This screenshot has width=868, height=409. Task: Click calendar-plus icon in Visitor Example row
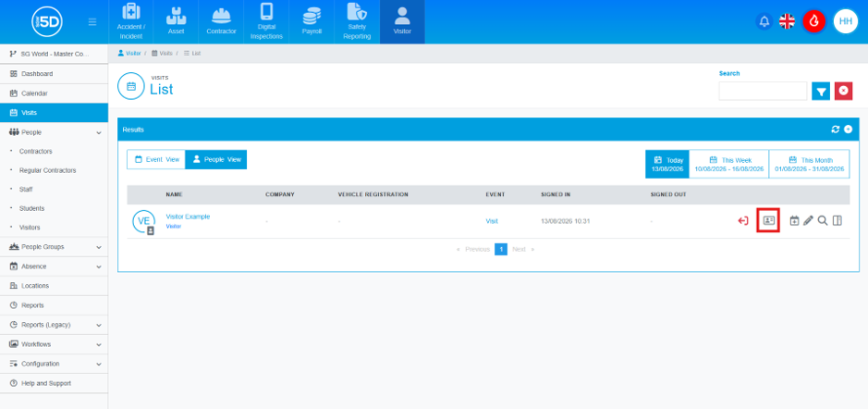(794, 220)
